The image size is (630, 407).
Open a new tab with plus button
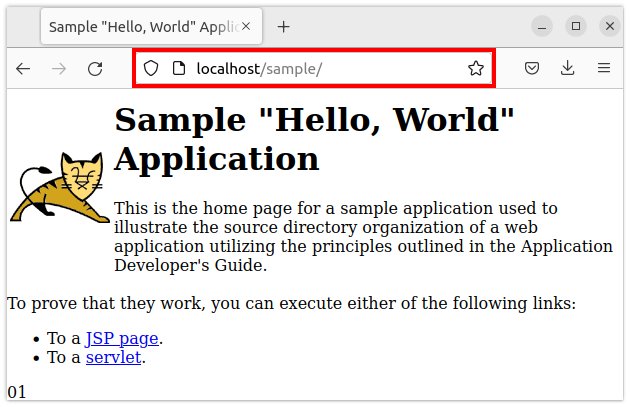tap(284, 26)
